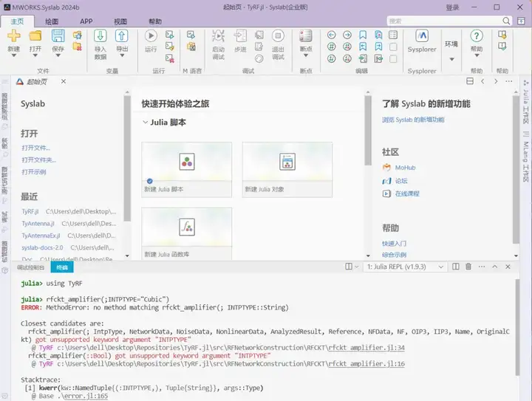Click the left-arrow circle in 编辑 group

pyautogui.click(x=332, y=35)
